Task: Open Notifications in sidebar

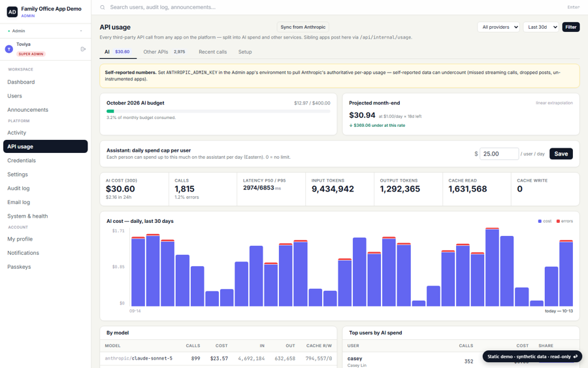Action: click(45, 252)
